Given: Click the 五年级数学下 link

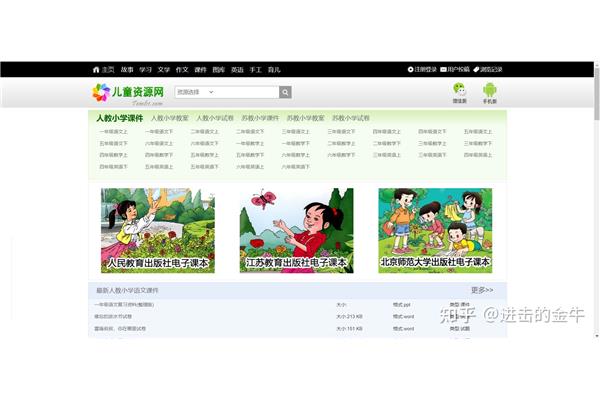Looking at the screenshot, I should coord(250,155).
